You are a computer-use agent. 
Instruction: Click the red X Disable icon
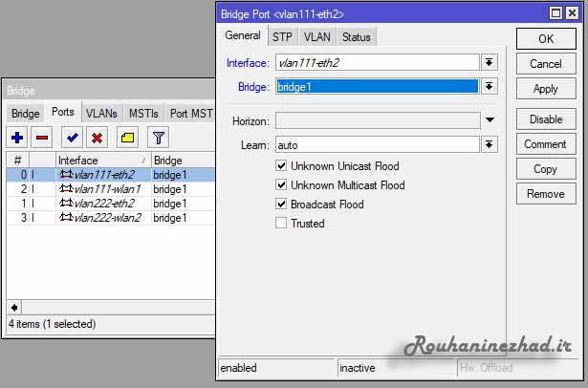pos(97,138)
